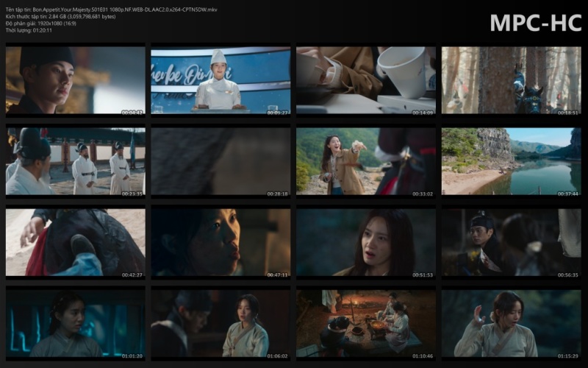Open the thumbnail stamped 01:15:29

pyautogui.click(x=511, y=323)
